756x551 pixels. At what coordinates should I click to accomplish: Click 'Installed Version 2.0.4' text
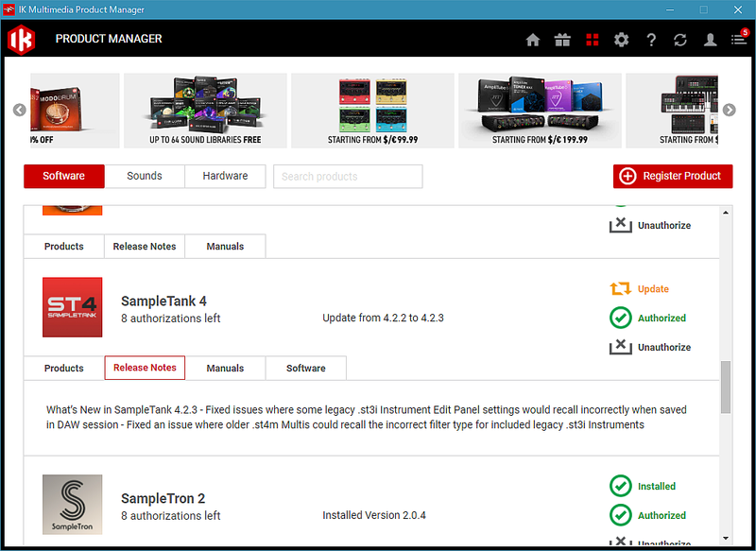[x=374, y=515]
